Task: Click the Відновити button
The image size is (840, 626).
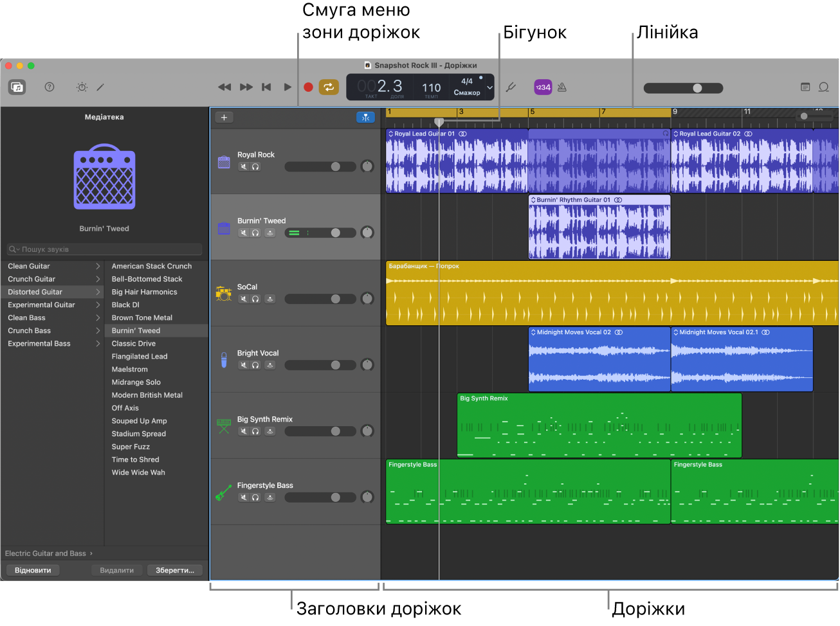Action: tap(33, 570)
